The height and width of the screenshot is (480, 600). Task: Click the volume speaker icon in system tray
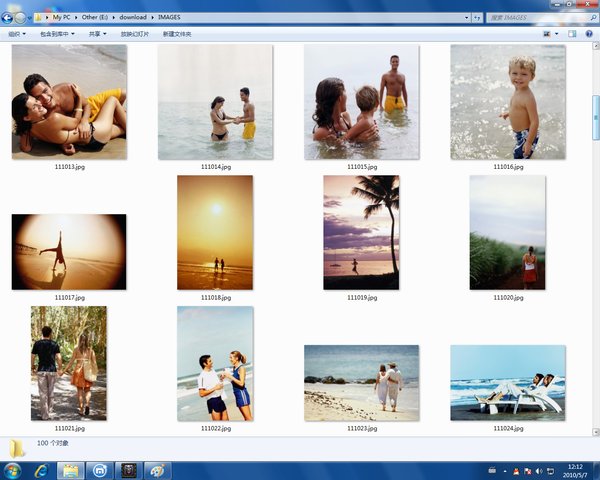[539, 470]
